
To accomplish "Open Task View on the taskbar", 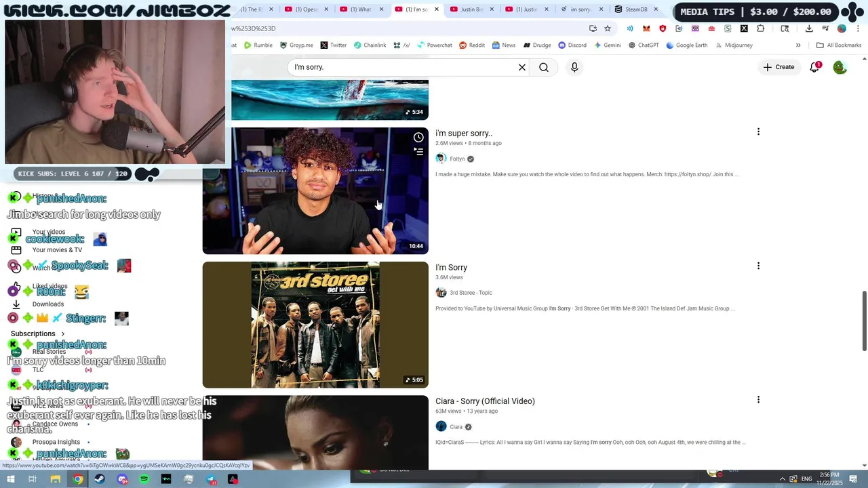I will tap(33, 479).
